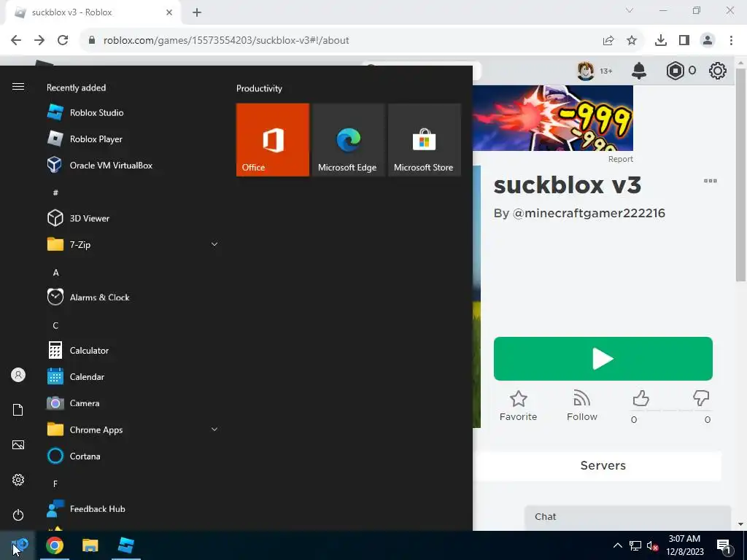The height and width of the screenshot is (560, 747).
Task: Open the user account icon in Start
Action: [18, 376]
